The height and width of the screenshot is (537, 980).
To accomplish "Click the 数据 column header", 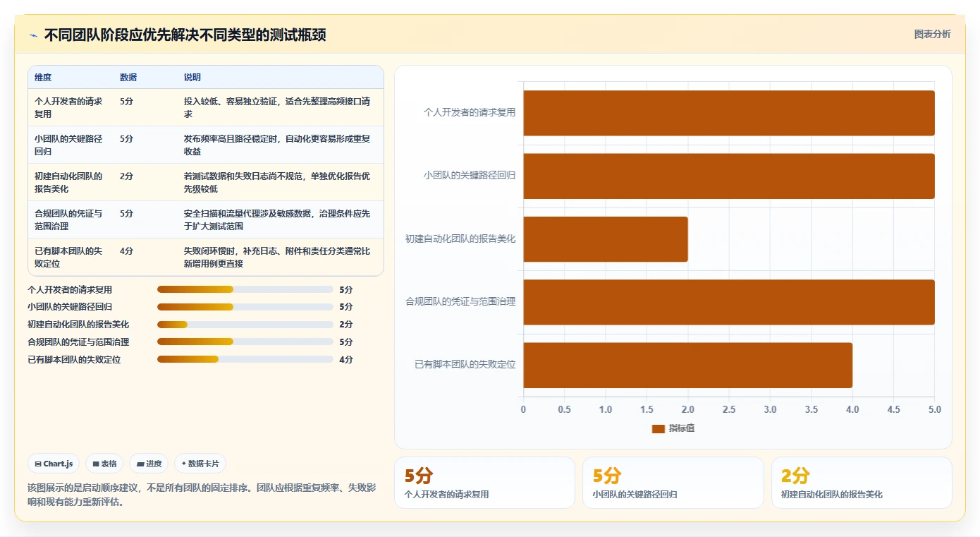I will 128,78.
